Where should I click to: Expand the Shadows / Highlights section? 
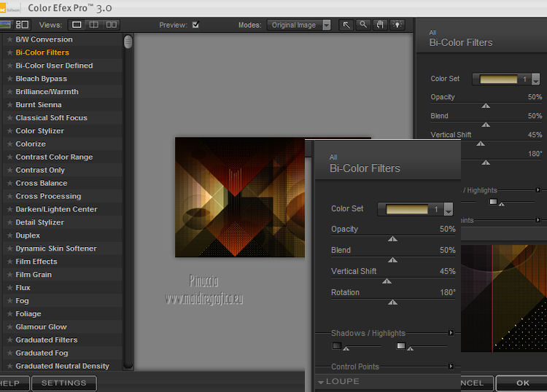point(451,333)
